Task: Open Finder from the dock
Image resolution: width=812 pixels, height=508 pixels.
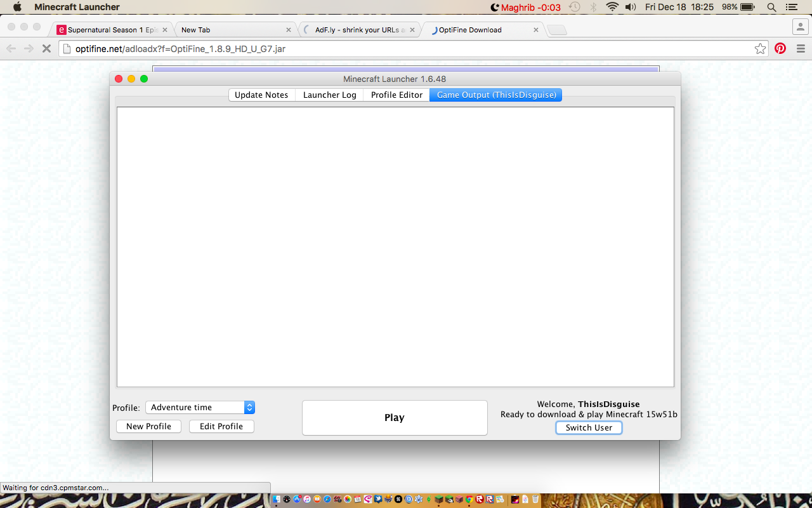Action: click(x=277, y=499)
